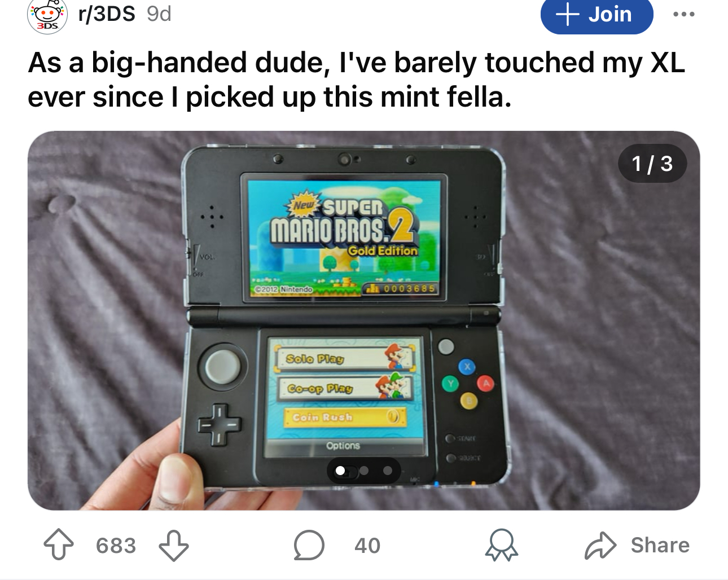728x580 pixels.
Task: Select the first image carousel dot
Action: tap(340, 470)
